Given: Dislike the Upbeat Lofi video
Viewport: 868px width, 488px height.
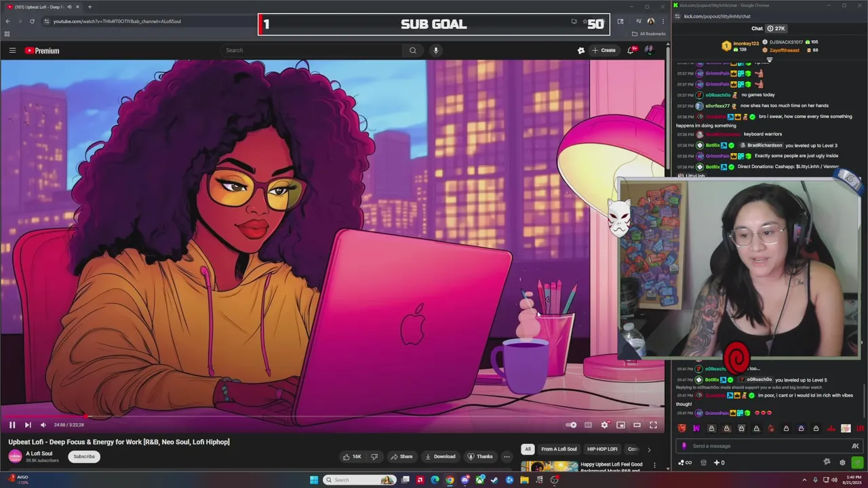Looking at the screenshot, I should [x=374, y=456].
